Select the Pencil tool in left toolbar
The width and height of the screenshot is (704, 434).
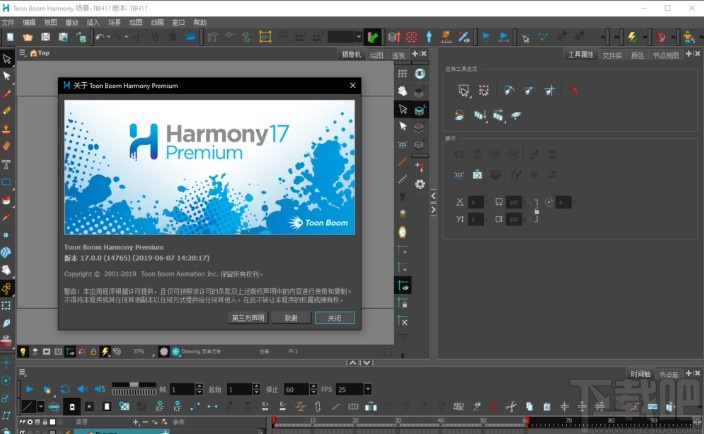(x=6, y=110)
